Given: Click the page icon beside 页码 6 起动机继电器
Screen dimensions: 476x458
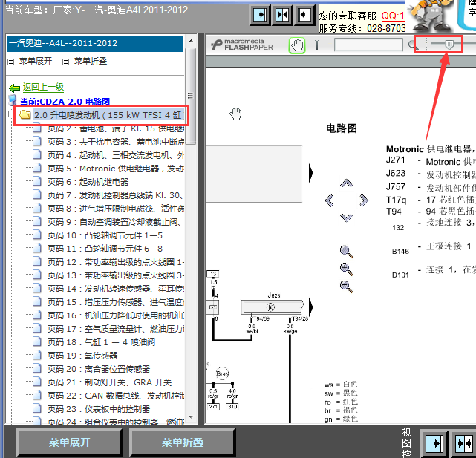Looking at the screenshot, I should pos(37,181).
